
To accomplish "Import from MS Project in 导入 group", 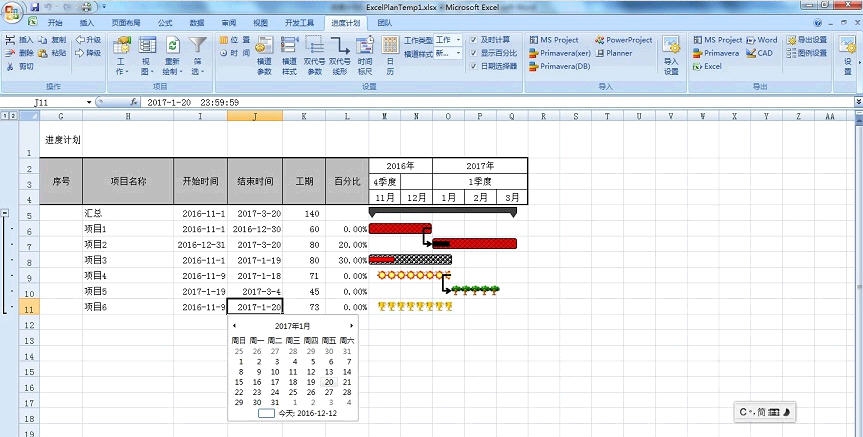I will [554, 40].
